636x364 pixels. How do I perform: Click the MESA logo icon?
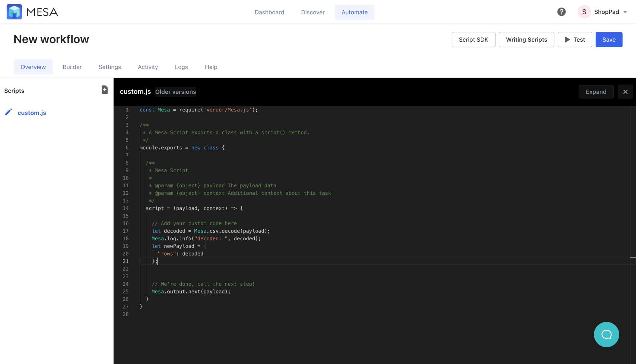click(x=14, y=11)
